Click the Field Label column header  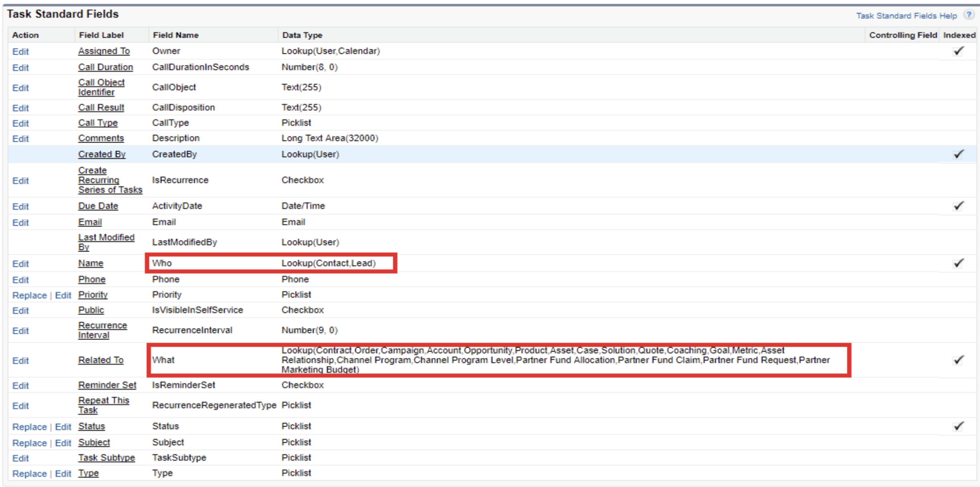(x=101, y=35)
